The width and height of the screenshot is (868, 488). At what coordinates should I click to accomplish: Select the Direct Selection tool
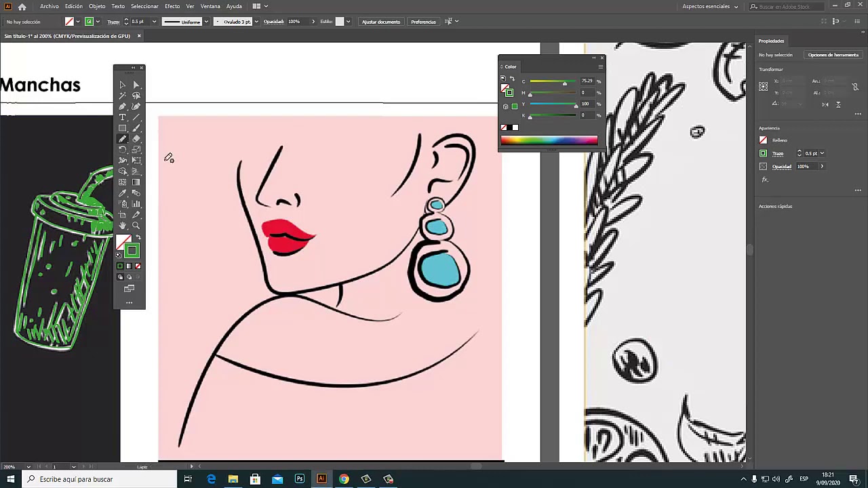tap(136, 85)
